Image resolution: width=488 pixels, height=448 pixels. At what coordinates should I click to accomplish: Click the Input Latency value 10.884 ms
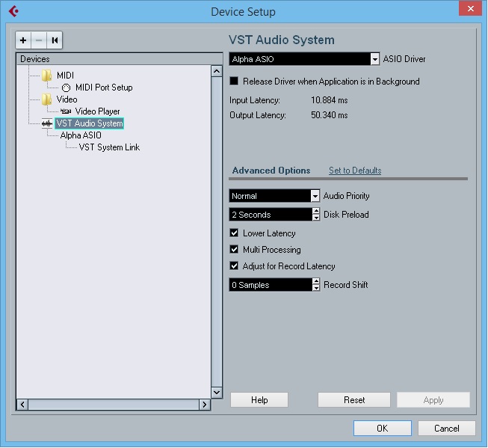click(330, 100)
